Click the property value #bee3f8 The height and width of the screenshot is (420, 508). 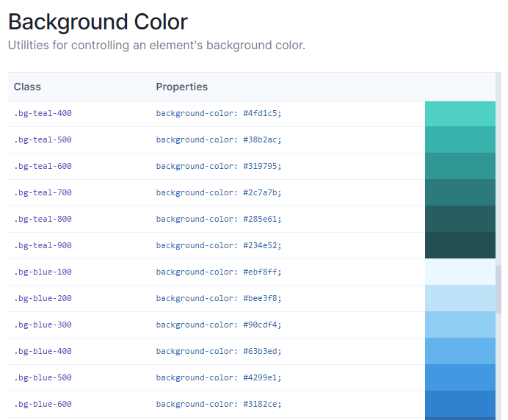[x=262, y=298]
